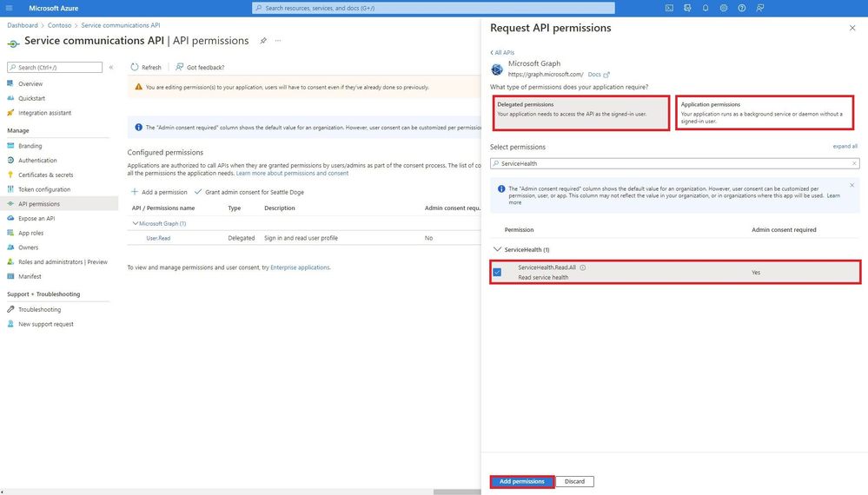Sort by API / Permissions name column

pos(163,208)
